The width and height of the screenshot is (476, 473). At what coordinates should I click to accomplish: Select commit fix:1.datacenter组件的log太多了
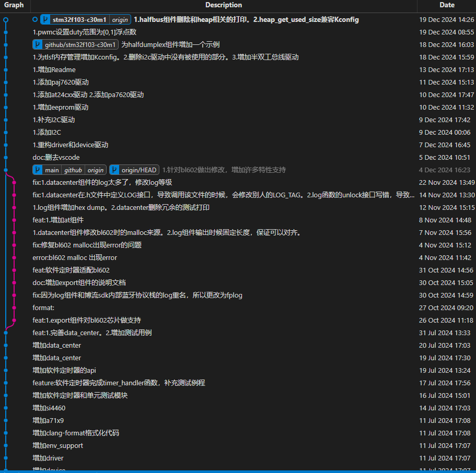[102, 182]
